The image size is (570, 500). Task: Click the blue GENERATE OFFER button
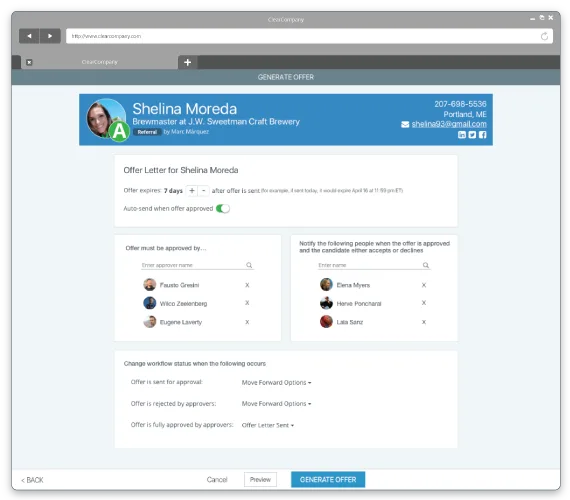[x=328, y=480]
